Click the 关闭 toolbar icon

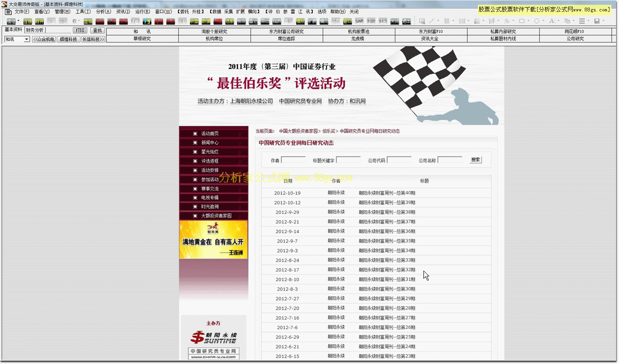(x=394, y=21)
